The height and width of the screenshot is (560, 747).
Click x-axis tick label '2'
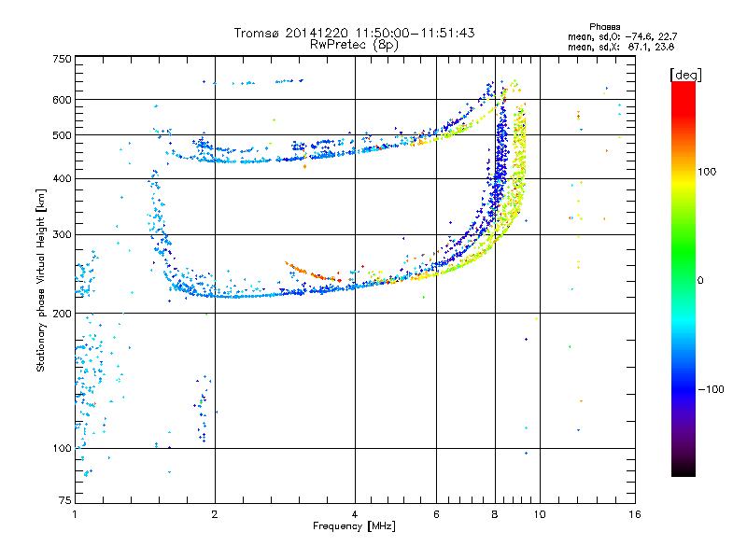(x=215, y=514)
